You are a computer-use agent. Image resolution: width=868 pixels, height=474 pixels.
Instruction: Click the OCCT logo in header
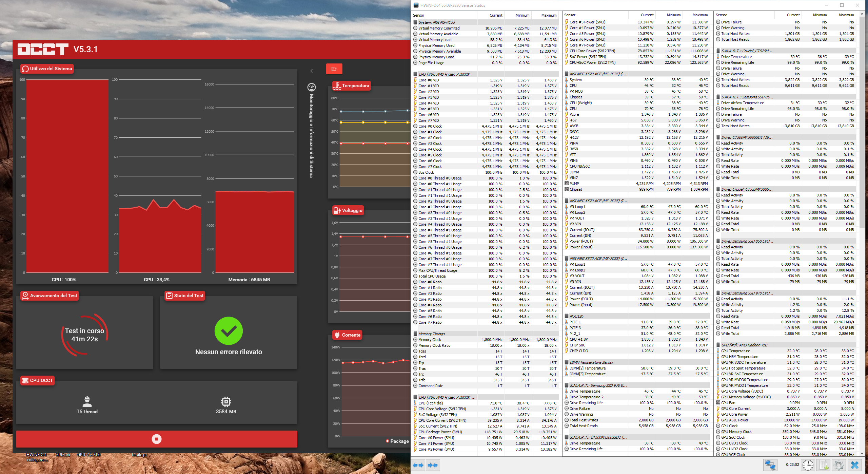43,50
